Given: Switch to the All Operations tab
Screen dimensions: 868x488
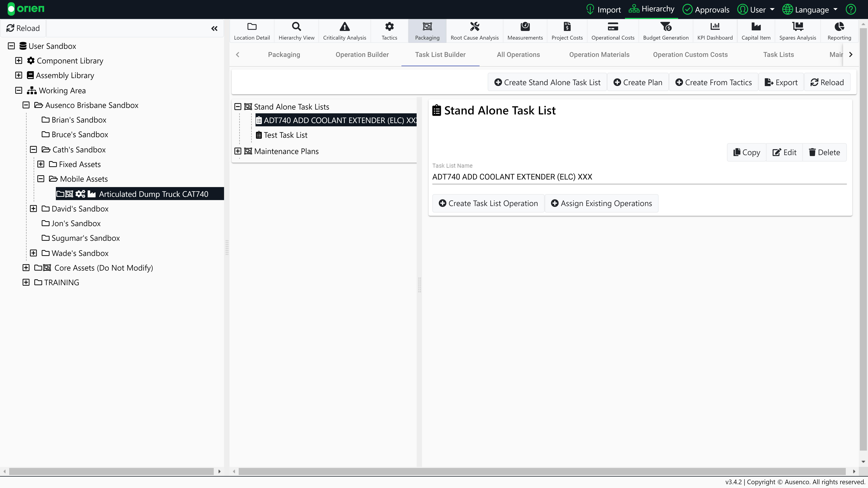Looking at the screenshot, I should [518, 54].
